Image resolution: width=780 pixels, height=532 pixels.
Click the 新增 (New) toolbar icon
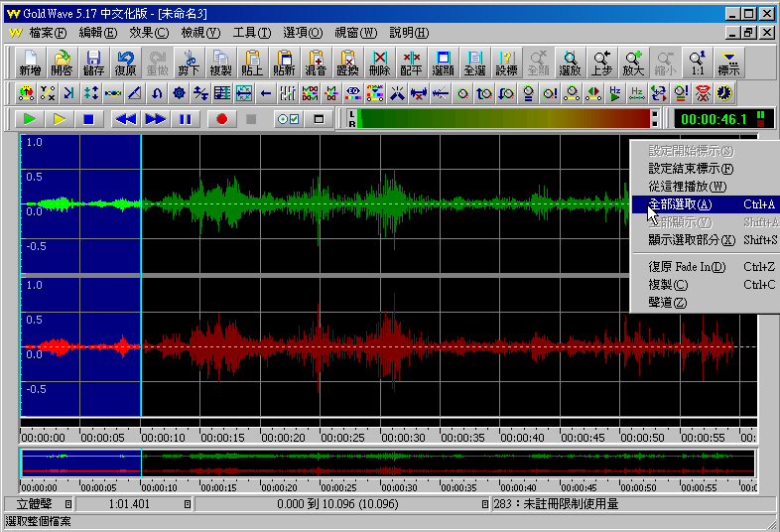tap(30, 64)
